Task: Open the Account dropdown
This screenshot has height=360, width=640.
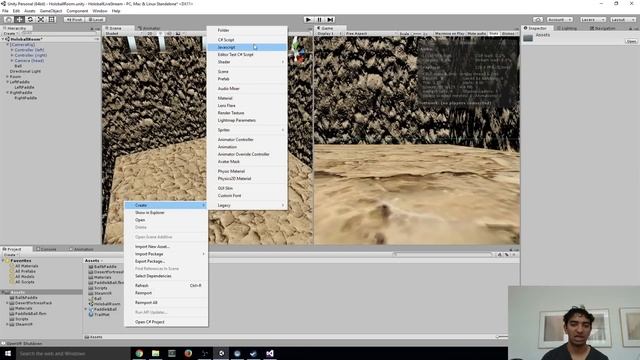Action: (560, 20)
